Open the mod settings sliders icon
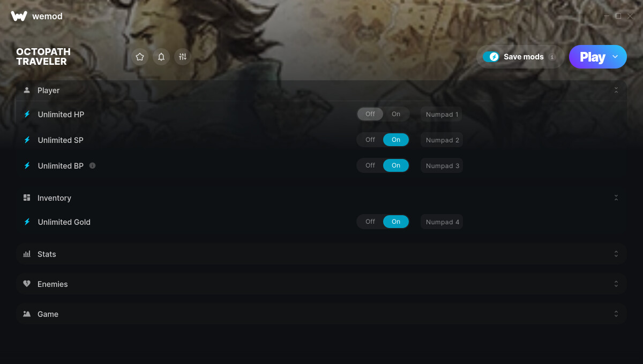The width and height of the screenshot is (643, 364). point(183,57)
